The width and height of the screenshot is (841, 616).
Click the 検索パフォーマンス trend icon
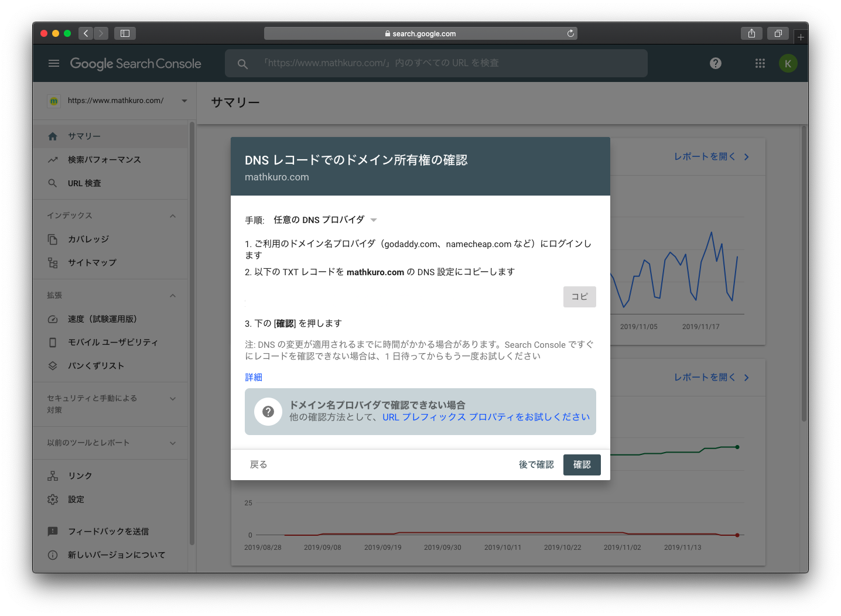pos(53,160)
